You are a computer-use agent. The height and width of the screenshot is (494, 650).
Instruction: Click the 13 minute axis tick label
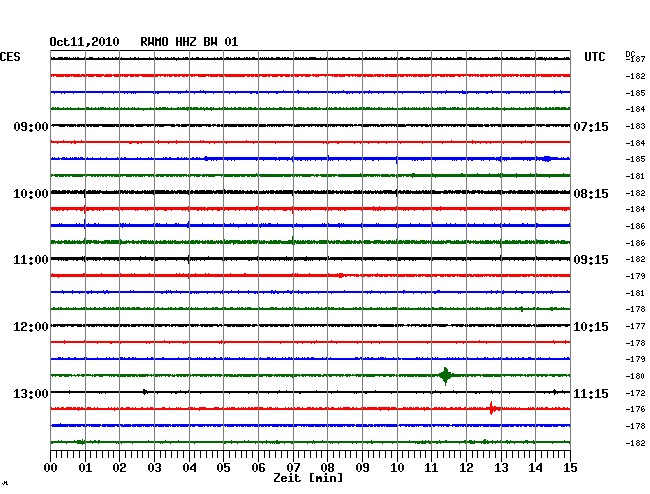point(501,467)
